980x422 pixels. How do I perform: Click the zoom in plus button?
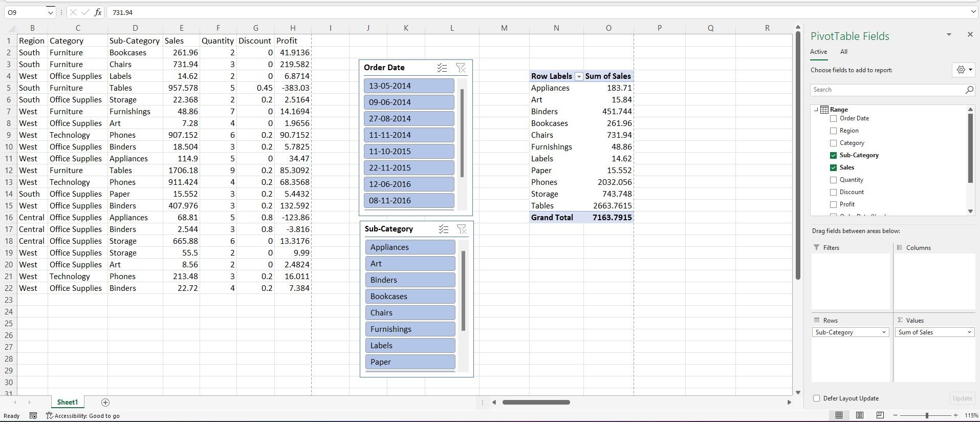pos(955,415)
